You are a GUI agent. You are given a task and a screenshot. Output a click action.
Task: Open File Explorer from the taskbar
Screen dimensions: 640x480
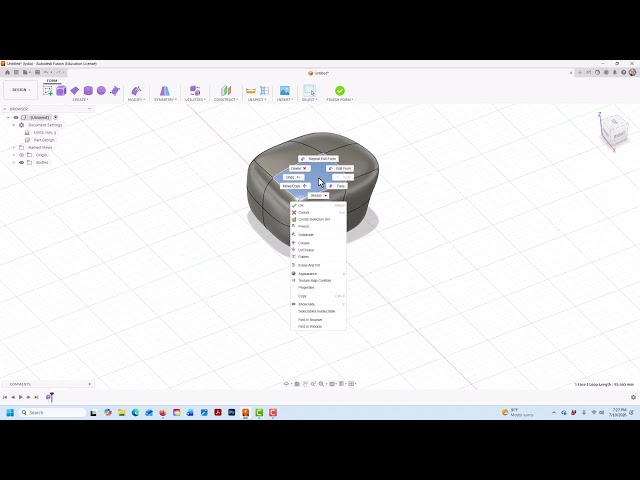pyautogui.click(x=122, y=413)
